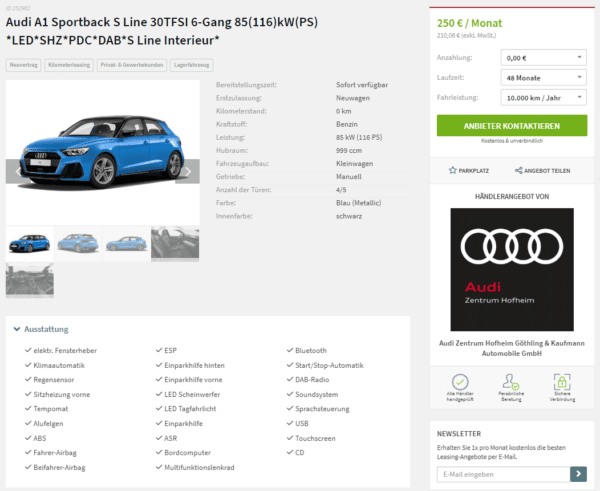Open dealer name Audi Zentrum Hofheim Göthling link

512,348
